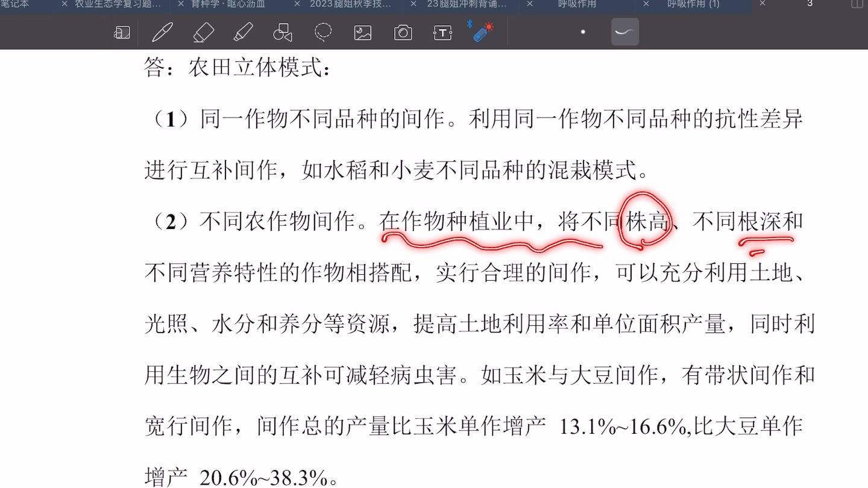Close the 2023腿姐秋季技 tab
This screenshot has height=488, width=868.
(297, 4)
